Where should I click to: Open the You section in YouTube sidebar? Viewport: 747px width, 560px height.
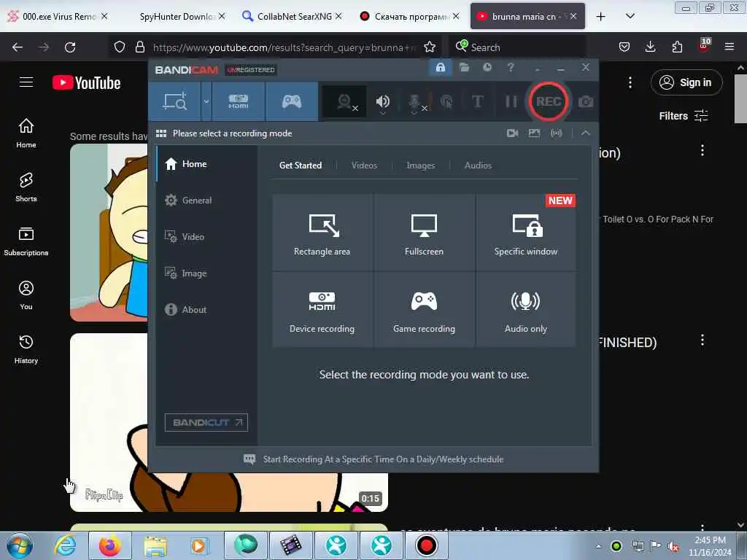[x=26, y=295]
